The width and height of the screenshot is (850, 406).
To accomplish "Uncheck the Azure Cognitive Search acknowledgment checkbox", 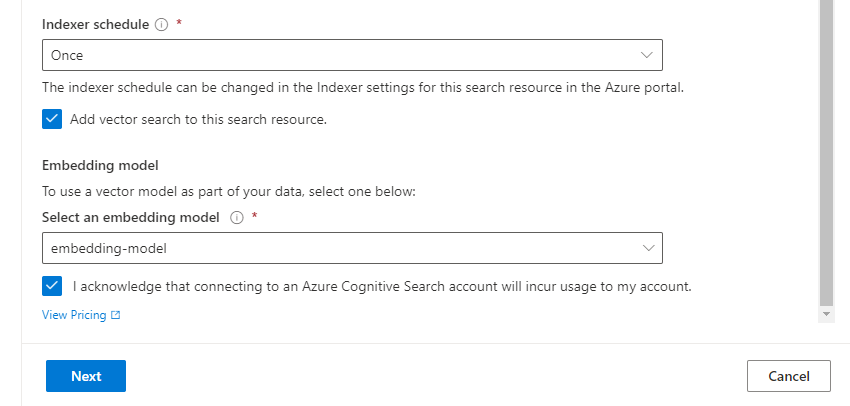I will (x=52, y=286).
